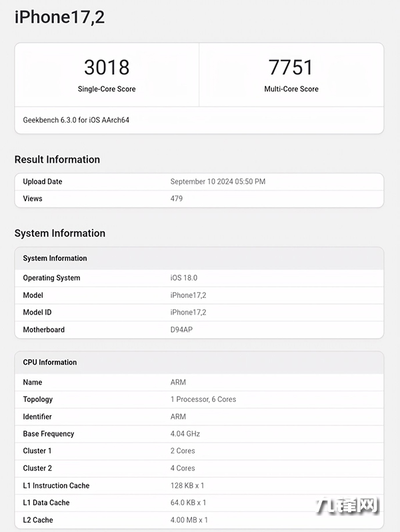Click the L1 Instruction Cache 128 KB value
Image resolution: width=400 pixels, height=532 pixels.
187,485
